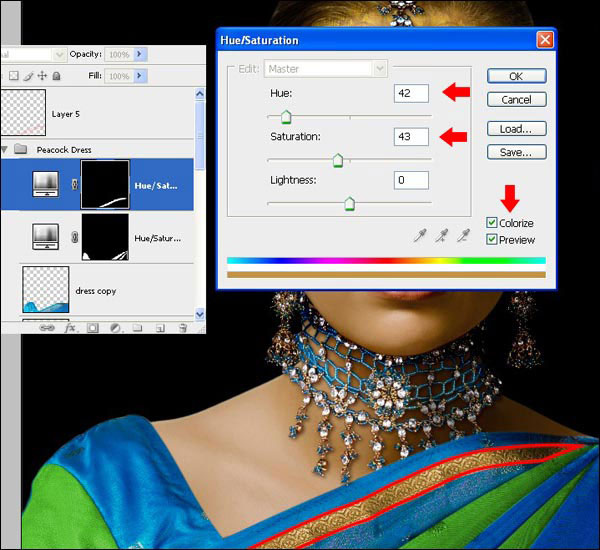The width and height of the screenshot is (600, 550).
Task: Click the selected Hue/Sat layer mask thumbnail
Action: (x=105, y=184)
